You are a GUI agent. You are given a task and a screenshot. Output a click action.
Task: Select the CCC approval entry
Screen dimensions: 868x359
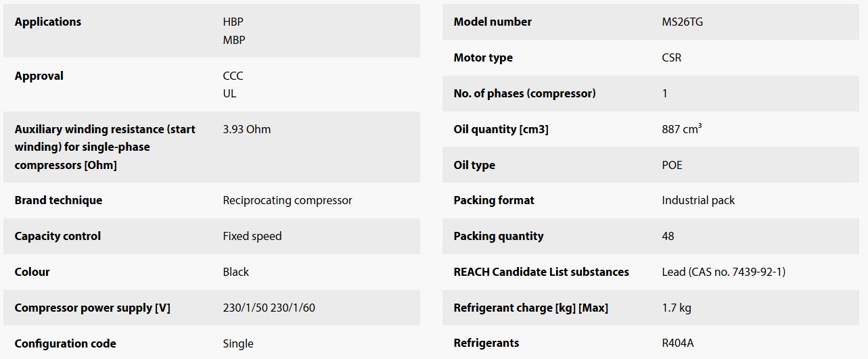[x=233, y=76]
